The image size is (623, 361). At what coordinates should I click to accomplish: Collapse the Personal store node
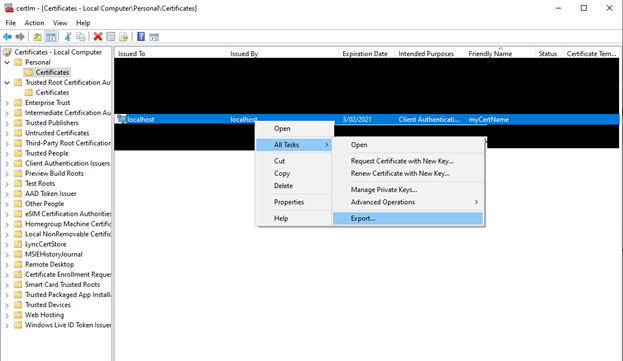click(7, 62)
